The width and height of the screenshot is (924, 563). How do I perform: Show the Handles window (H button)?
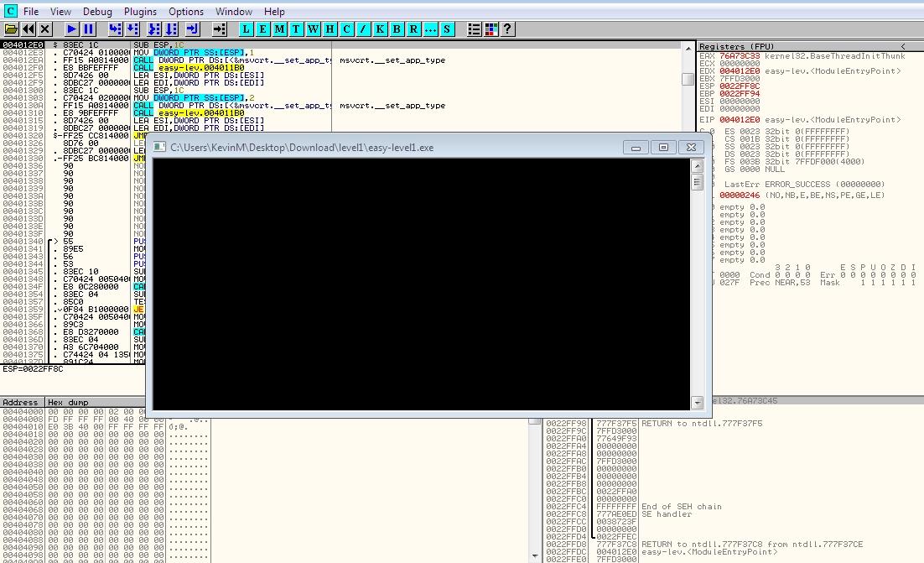330,29
